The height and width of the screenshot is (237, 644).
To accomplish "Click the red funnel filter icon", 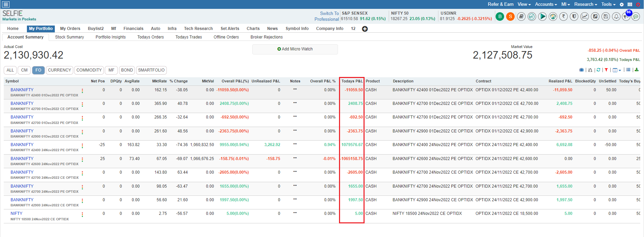I will 606,70.
